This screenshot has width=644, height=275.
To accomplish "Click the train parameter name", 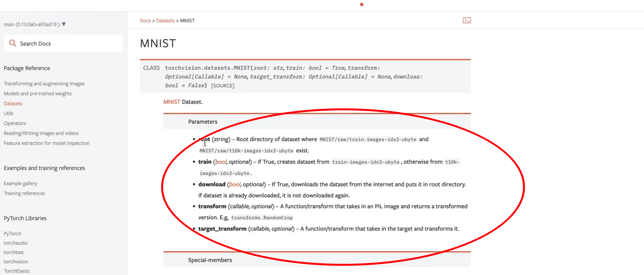I will tap(205, 162).
